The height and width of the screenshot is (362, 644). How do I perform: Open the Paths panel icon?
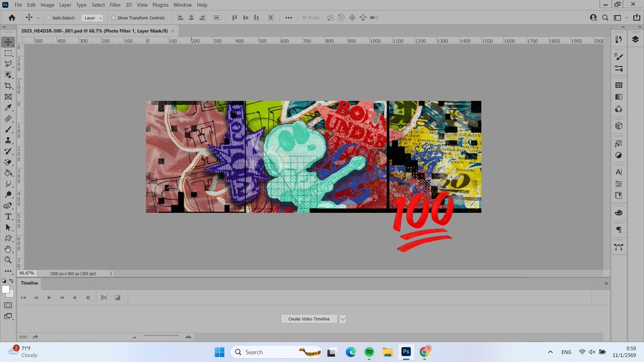pyautogui.click(x=619, y=247)
